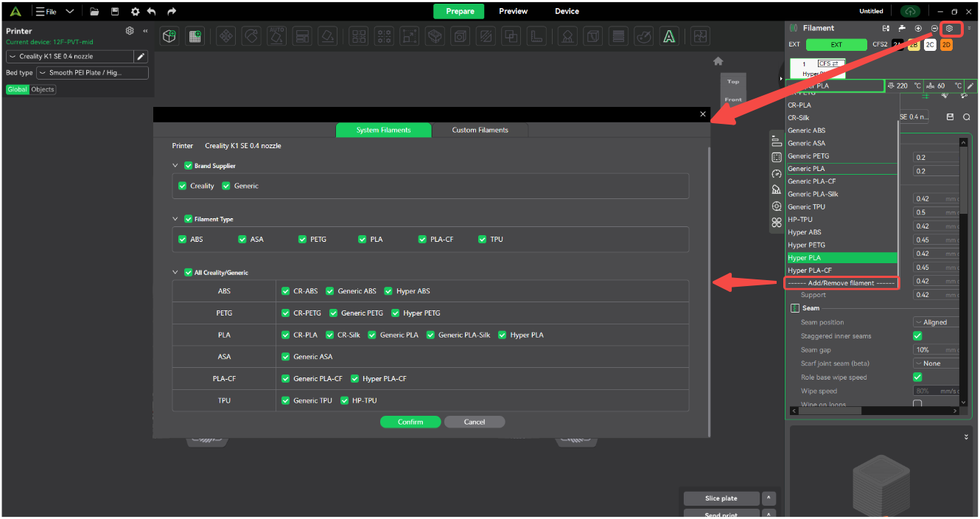Select the Rotate tool in toolbar
Viewport: 980px width, 519px height.
(x=252, y=35)
